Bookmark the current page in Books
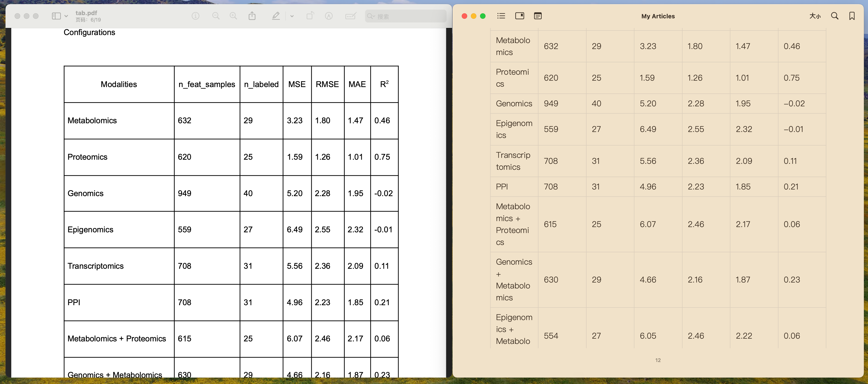Image resolution: width=868 pixels, height=384 pixels. point(852,16)
